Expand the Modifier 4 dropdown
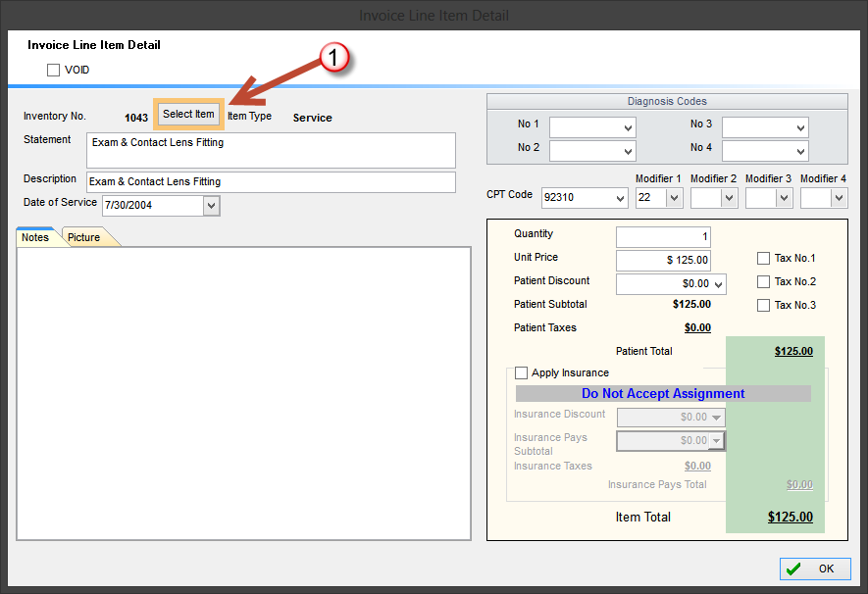Image resolution: width=868 pixels, height=594 pixels. coord(839,197)
